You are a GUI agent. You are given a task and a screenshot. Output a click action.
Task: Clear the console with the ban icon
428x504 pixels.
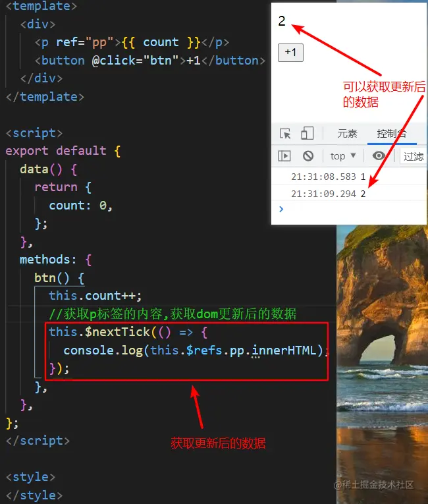[x=308, y=156]
